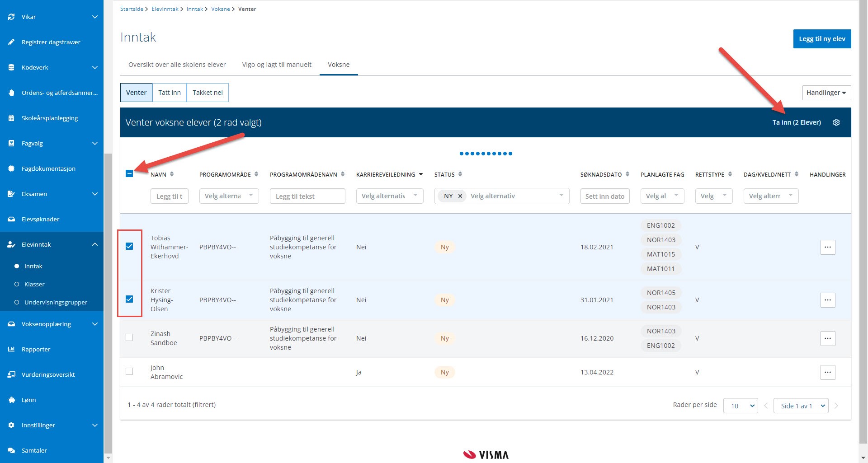Open Dag/kveld/nett filter dropdown
Viewport: 868px width, 463px height.
coord(771,196)
